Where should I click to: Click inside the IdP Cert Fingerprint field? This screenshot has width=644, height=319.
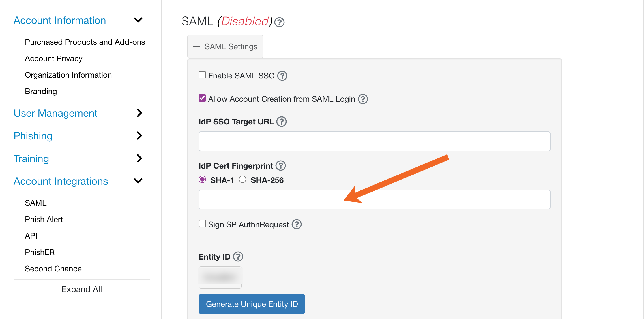pyautogui.click(x=374, y=199)
